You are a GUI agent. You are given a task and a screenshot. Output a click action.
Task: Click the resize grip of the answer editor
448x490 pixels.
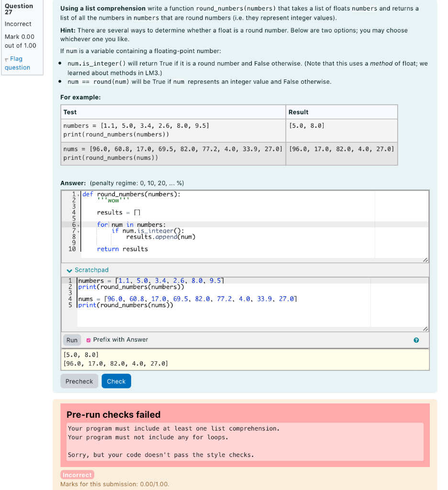(426, 260)
